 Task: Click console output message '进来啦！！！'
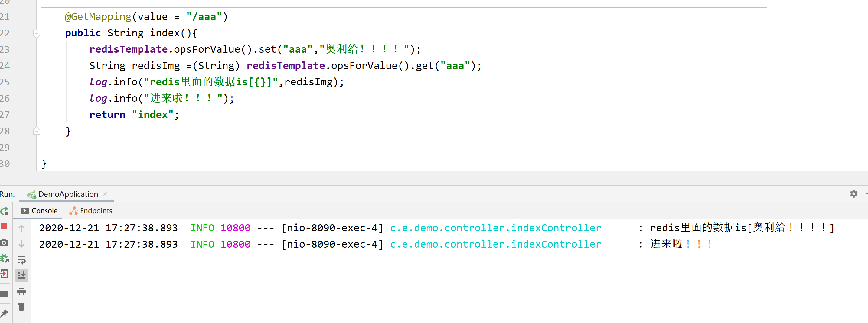(x=681, y=244)
